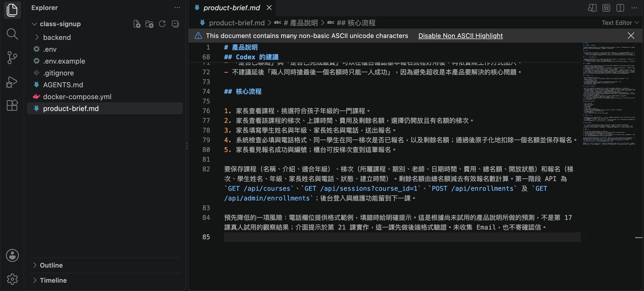This screenshot has height=291, width=644.
Task: Open the AGENTS.md file
Action: click(105, 85)
